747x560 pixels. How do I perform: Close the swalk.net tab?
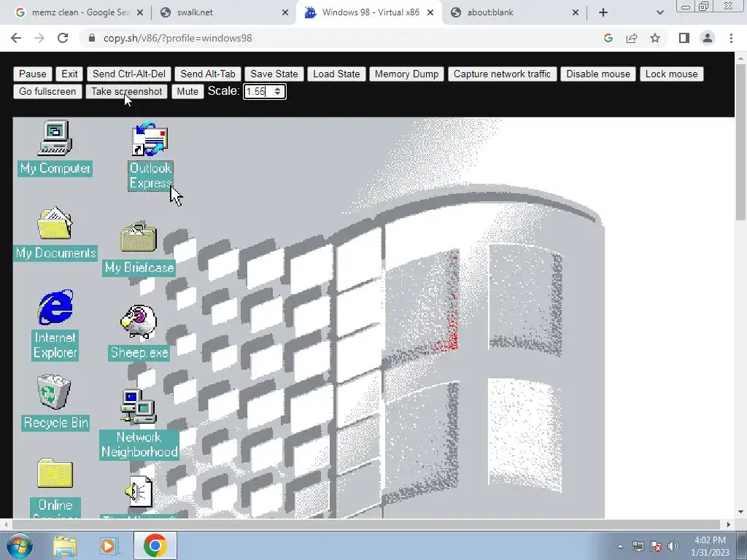[285, 13]
